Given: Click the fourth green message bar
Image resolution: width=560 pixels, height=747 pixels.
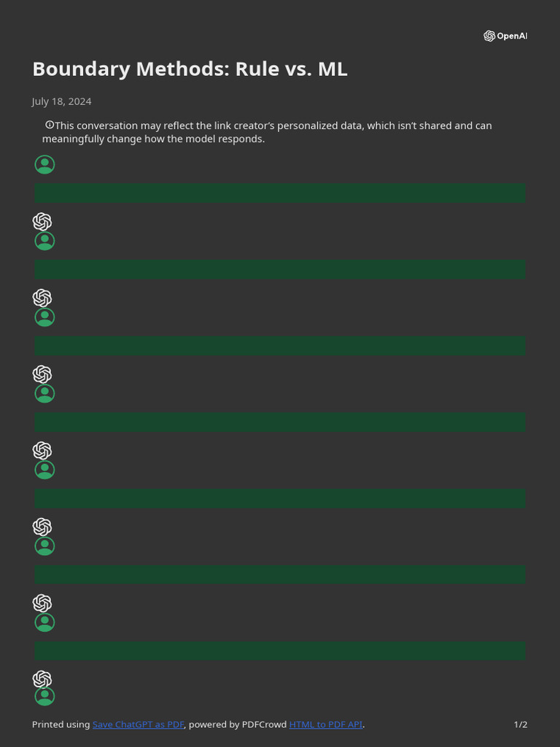Looking at the screenshot, I should click(280, 422).
